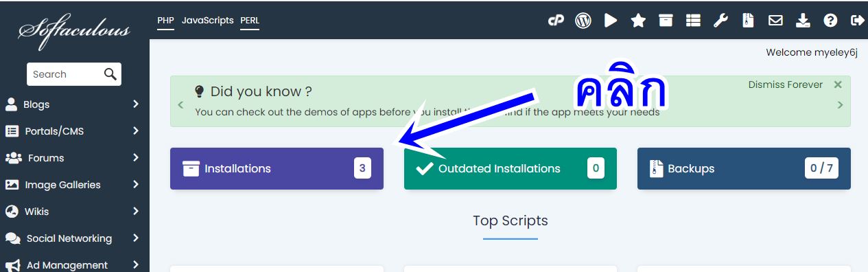Open the wrench settings icon
868x272 pixels.
[x=720, y=21]
